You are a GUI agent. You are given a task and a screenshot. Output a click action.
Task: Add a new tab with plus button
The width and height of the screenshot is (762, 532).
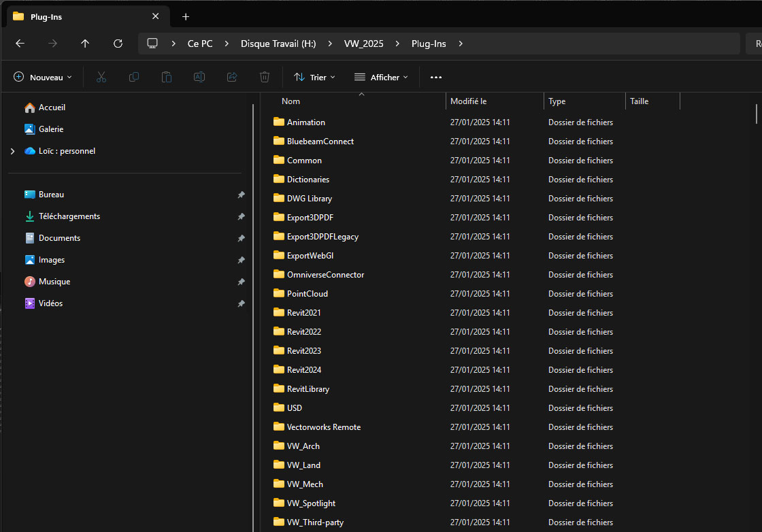click(186, 16)
